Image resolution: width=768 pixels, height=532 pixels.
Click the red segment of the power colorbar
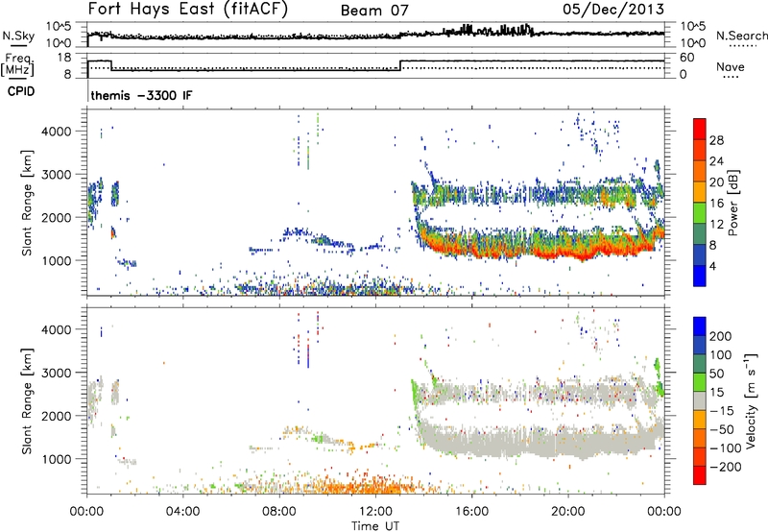click(700, 131)
